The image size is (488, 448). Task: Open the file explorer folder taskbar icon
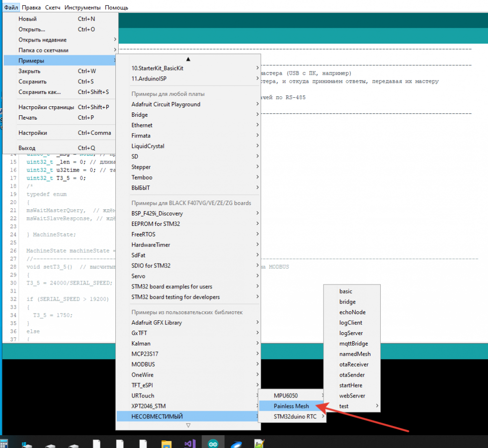click(166, 443)
